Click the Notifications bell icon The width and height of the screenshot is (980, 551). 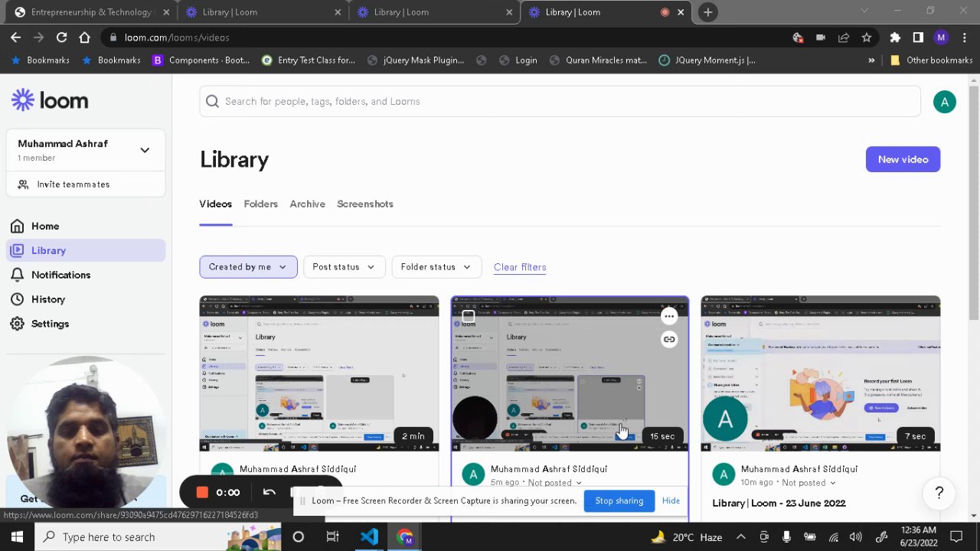coord(17,275)
